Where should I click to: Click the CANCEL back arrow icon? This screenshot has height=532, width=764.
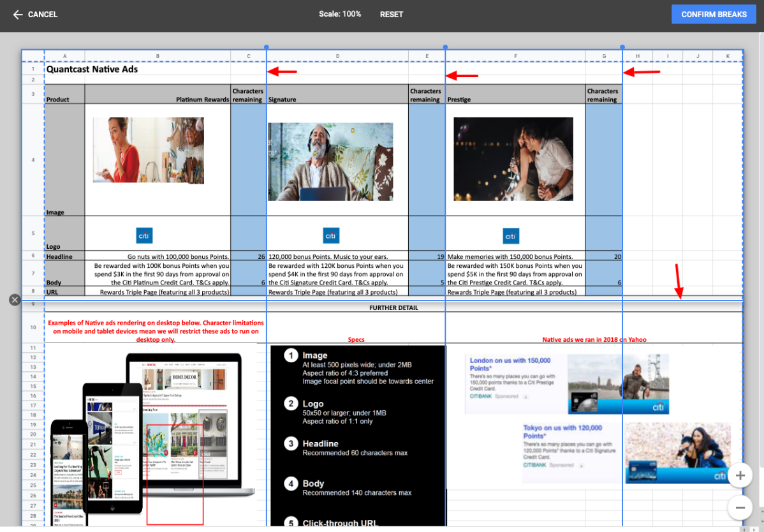18,15
